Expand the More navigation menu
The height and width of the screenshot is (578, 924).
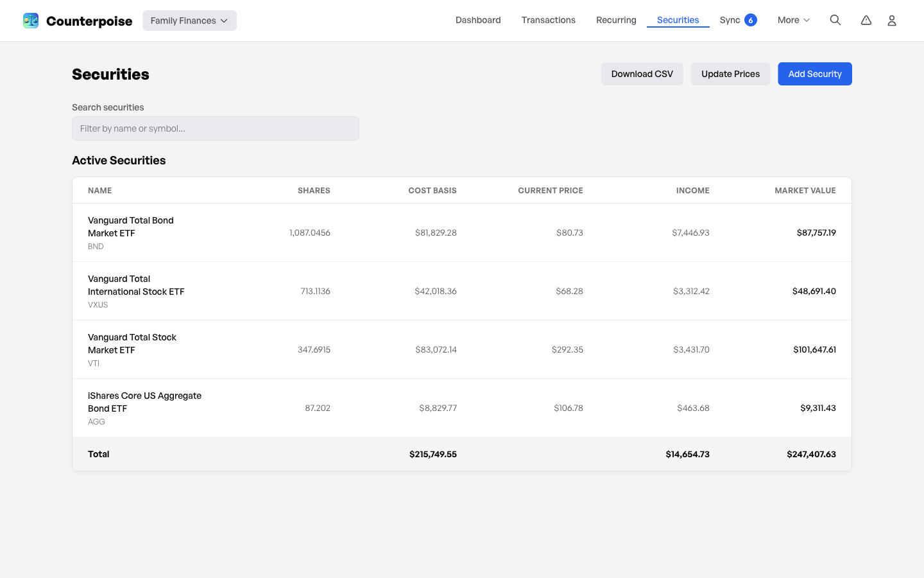pos(794,20)
